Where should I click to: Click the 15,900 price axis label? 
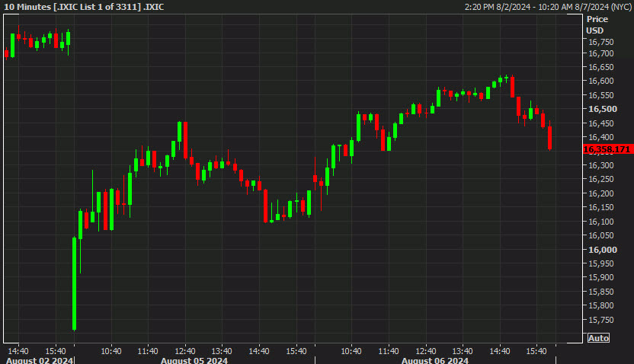click(600, 277)
